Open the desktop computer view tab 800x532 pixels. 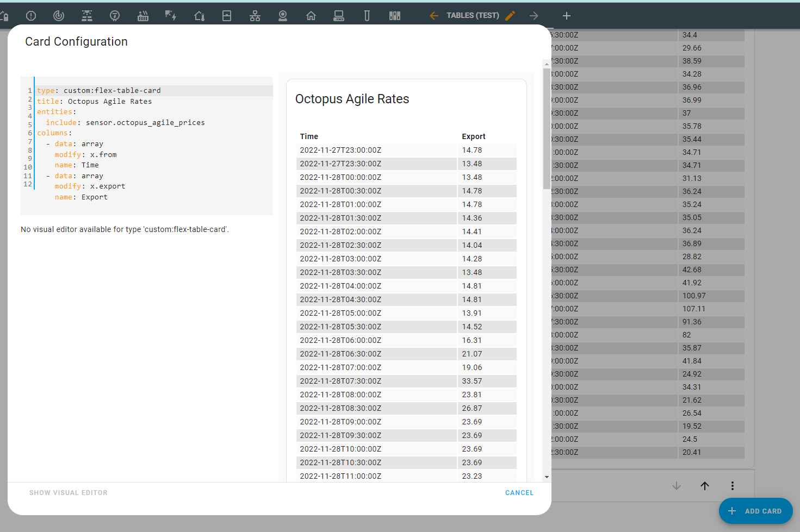click(339, 16)
